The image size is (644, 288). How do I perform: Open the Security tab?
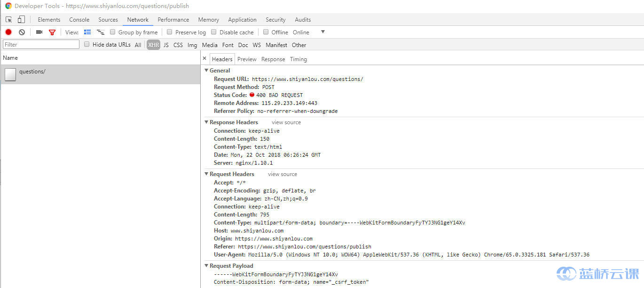(x=275, y=20)
